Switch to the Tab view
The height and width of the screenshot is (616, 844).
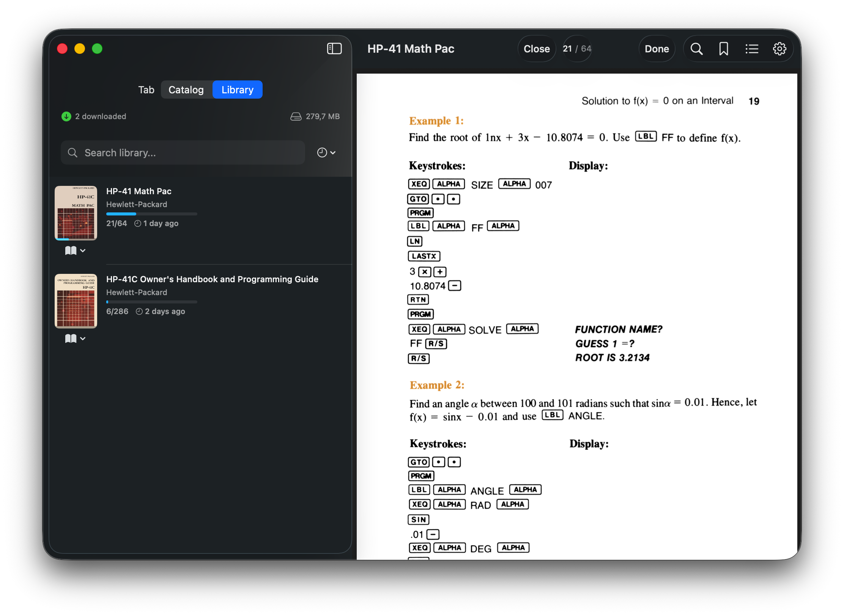coord(146,90)
